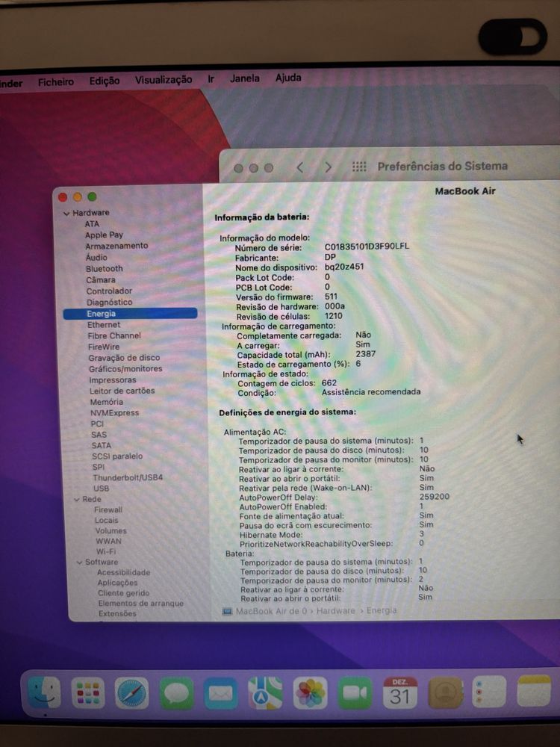Select SATA in the sidebar
This screenshot has height=747, width=560.
(x=102, y=446)
